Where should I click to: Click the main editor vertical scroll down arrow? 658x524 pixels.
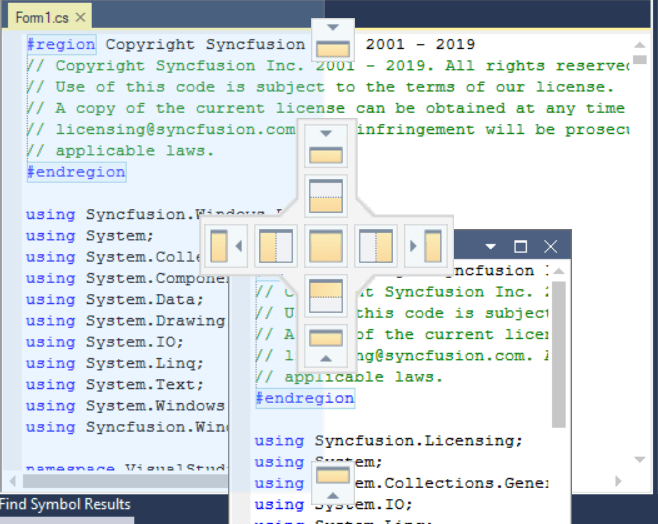[640, 460]
